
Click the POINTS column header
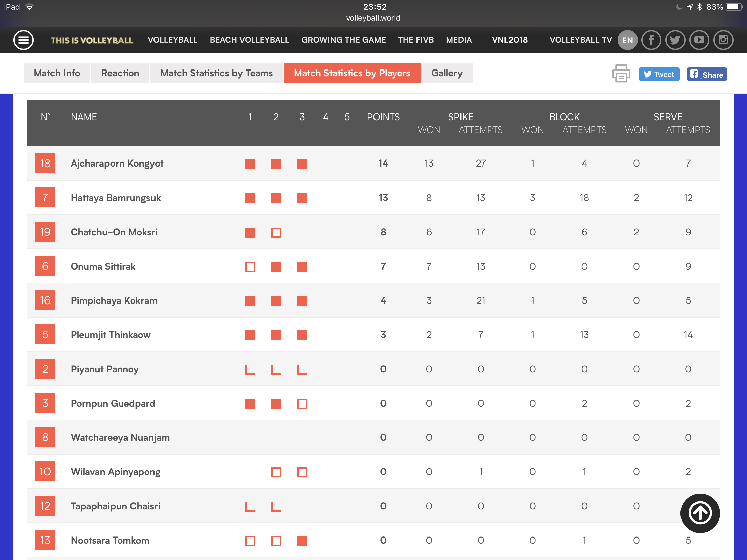point(383,117)
